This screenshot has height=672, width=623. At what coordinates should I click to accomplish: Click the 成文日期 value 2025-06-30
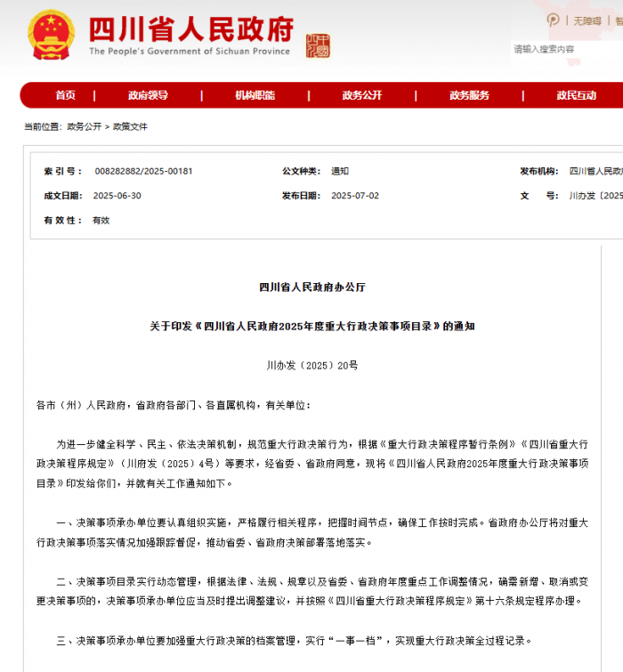click(x=117, y=196)
